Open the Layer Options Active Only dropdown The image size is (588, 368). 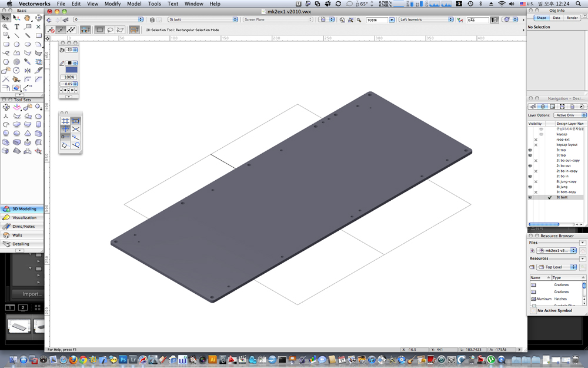click(x=570, y=115)
